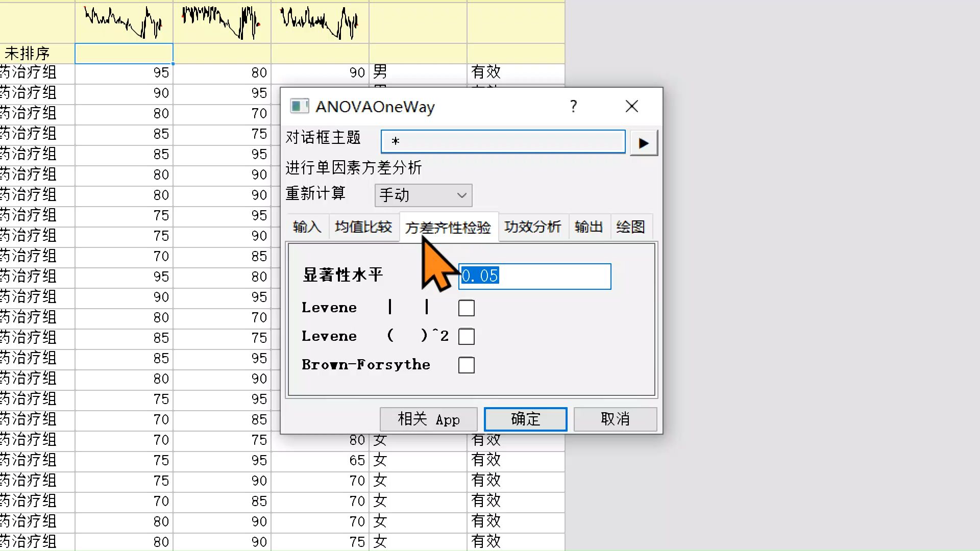
Task: Click the 相关 App button
Action: 428,419
